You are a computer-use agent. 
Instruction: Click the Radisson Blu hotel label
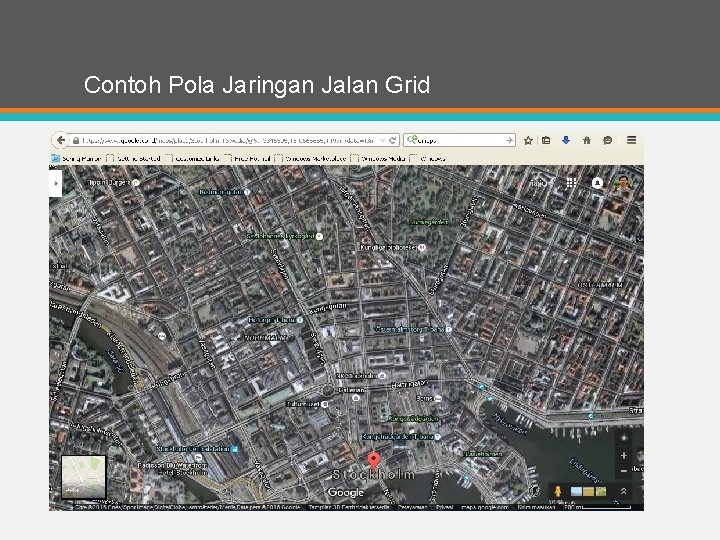click(173, 469)
